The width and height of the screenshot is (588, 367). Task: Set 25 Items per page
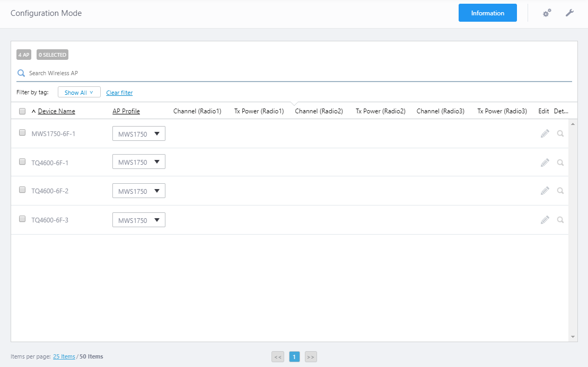[64, 356]
